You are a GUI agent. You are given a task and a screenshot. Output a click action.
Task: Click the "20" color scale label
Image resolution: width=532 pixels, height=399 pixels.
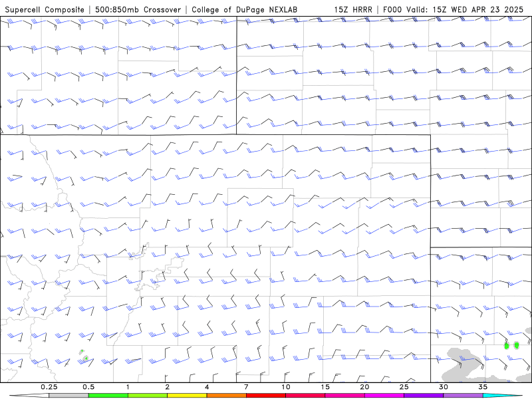tap(364, 387)
